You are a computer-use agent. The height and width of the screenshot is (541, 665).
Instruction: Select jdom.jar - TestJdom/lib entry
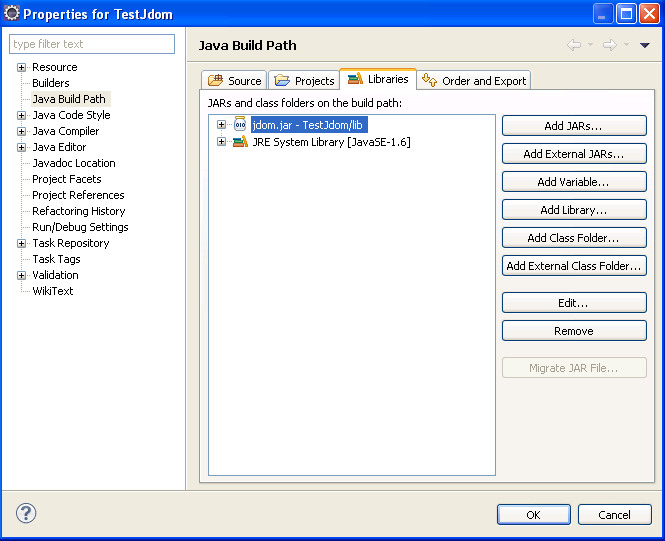point(308,125)
